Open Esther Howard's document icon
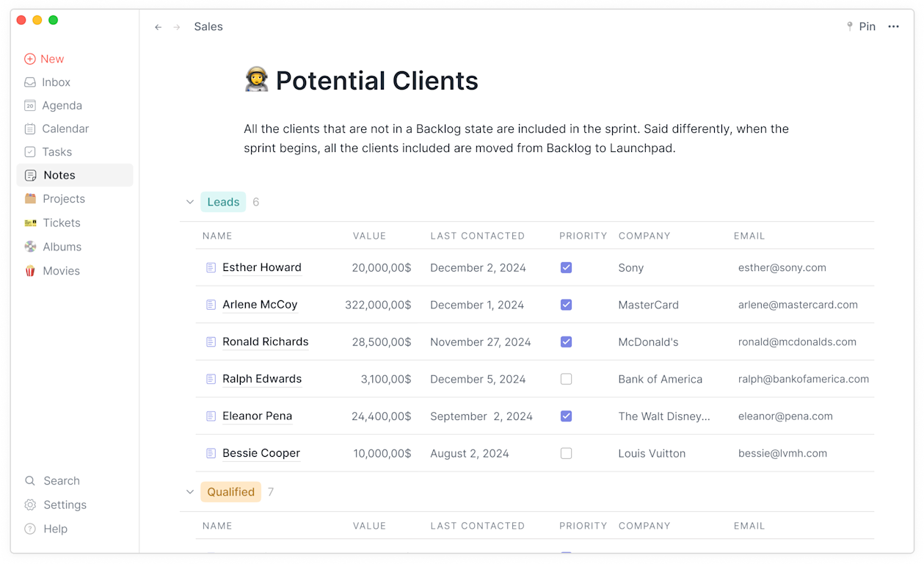This screenshot has width=924, height=564. coord(211,267)
